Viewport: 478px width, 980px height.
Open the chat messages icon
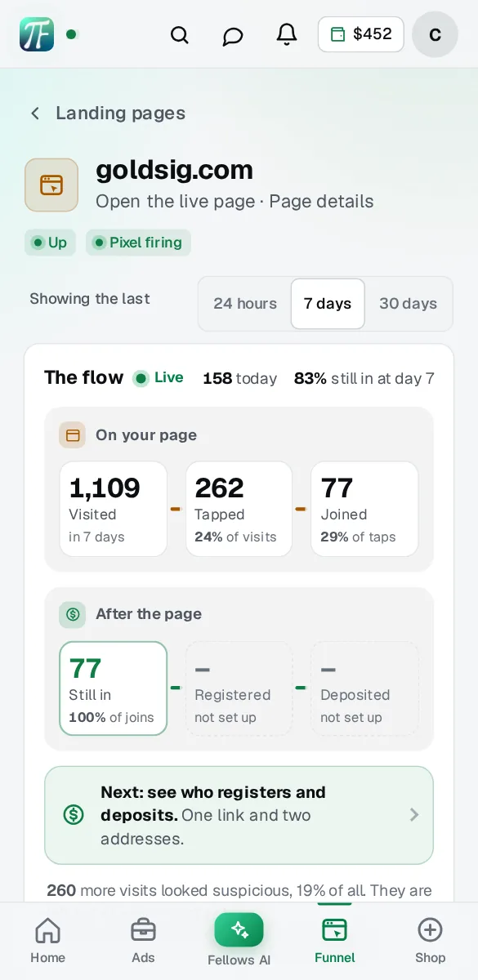click(233, 35)
